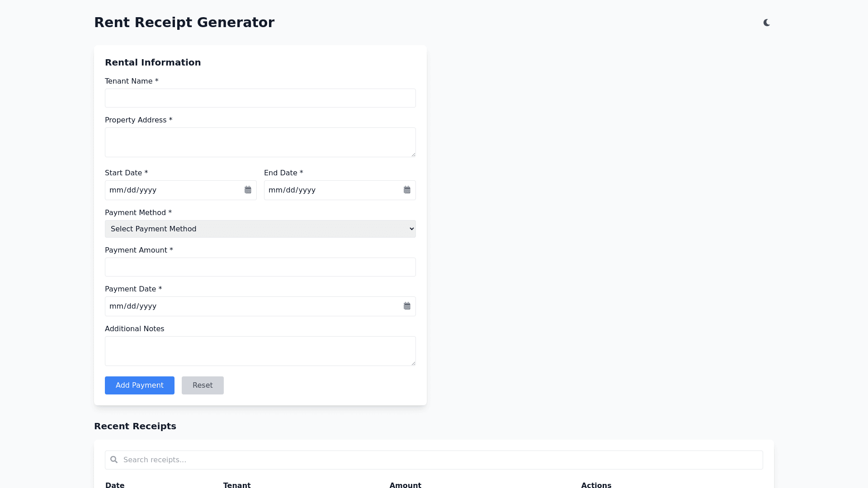Screen dimensions: 868x488
Task: Click the Add Payment button
Action: (x=139, y=385)
